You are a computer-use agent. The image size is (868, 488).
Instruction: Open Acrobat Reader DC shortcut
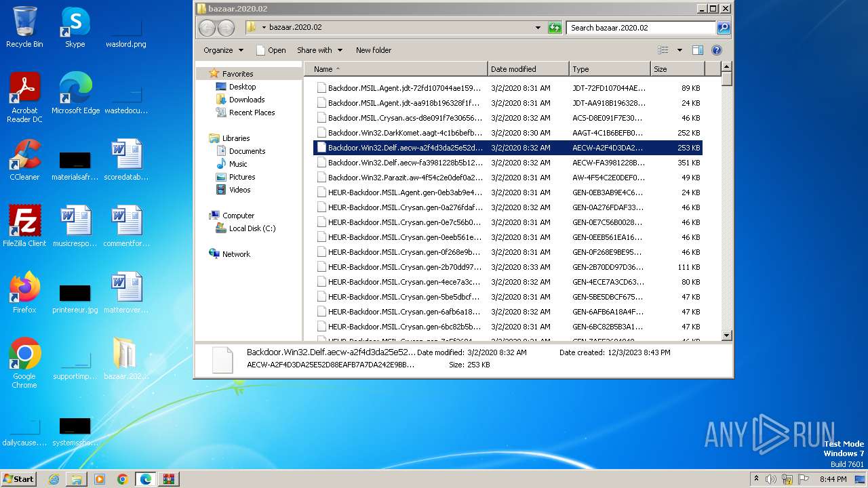tap(24, 97)
